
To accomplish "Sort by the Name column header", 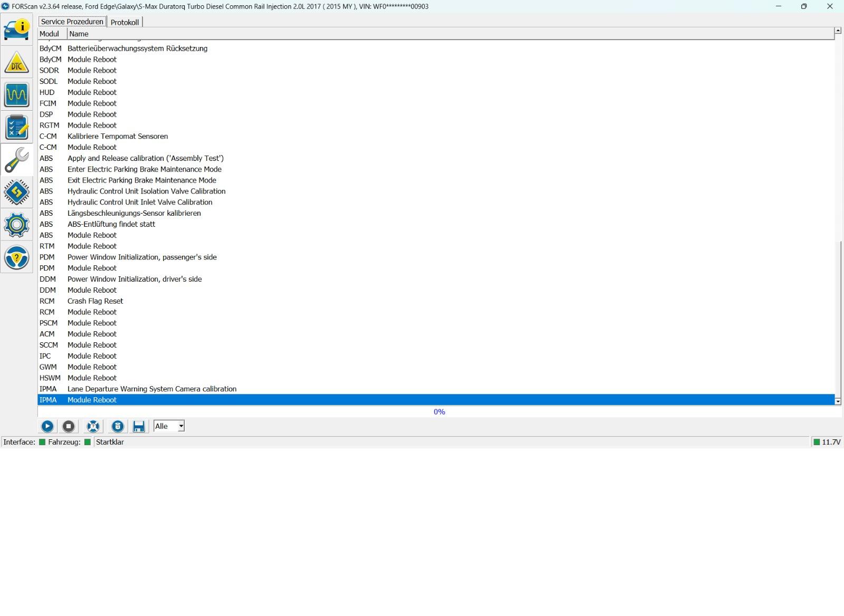I will tap(450, 34).
